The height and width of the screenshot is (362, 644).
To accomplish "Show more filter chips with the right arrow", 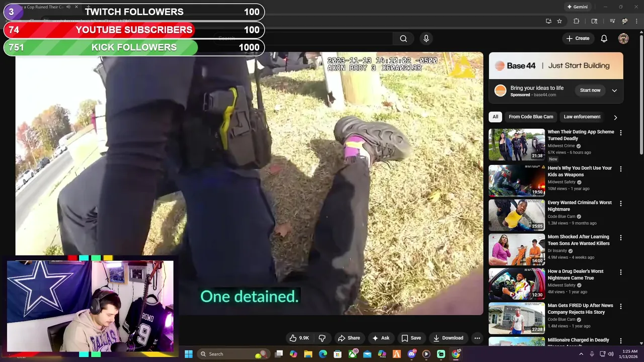I will click(615, 117).
